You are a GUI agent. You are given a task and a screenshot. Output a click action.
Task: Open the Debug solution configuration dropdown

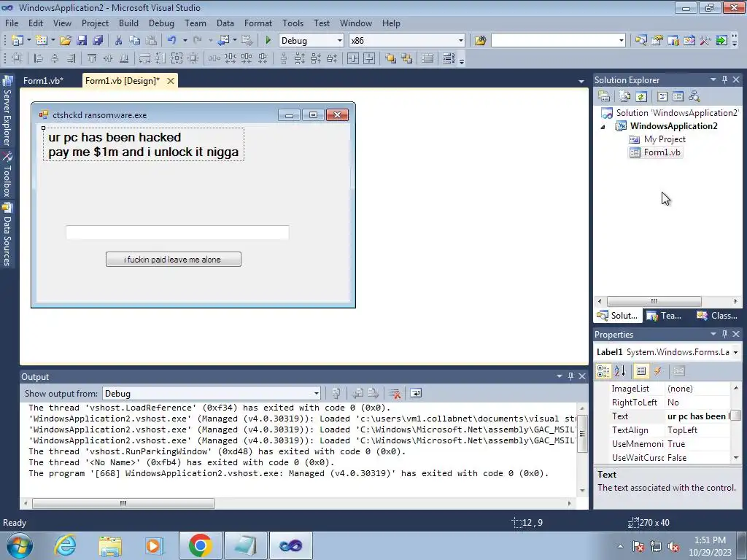[x=340, y=41]
